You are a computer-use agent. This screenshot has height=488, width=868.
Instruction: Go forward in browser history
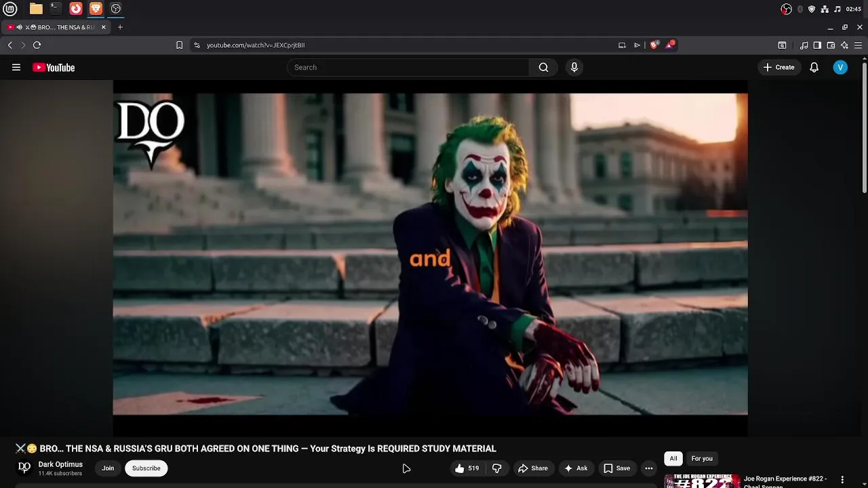pyautogui.click(x=23, y=45)
